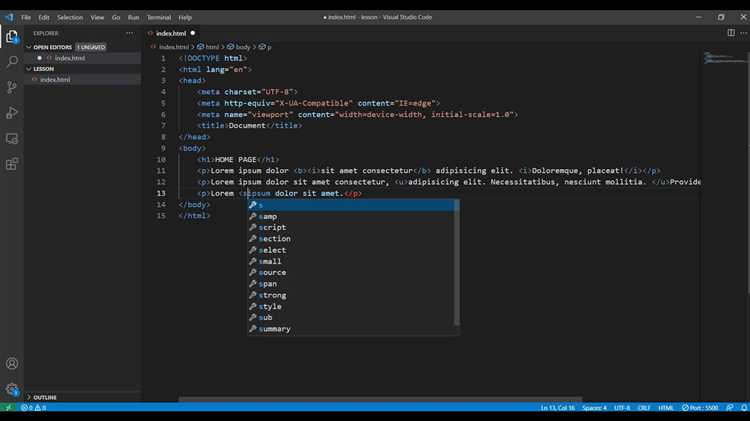Open the Run and Debug view icon
This screenshot has height=421, width=750.
[x=12, y=113]
